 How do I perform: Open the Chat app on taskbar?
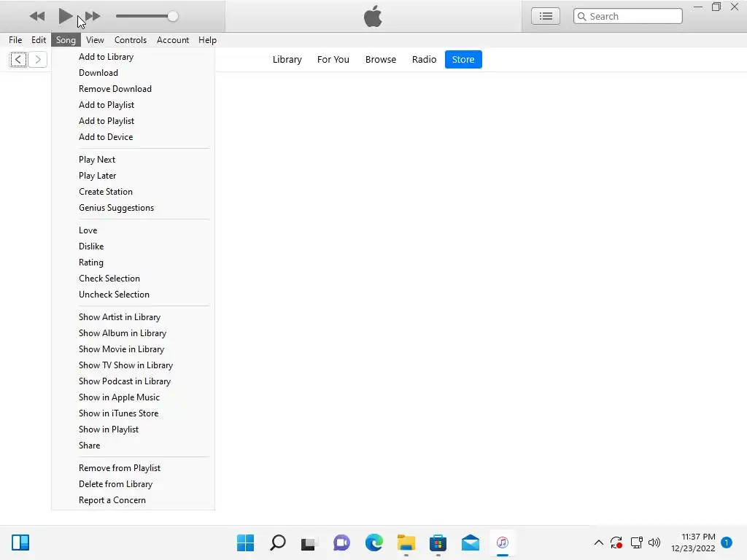[341, 542]
